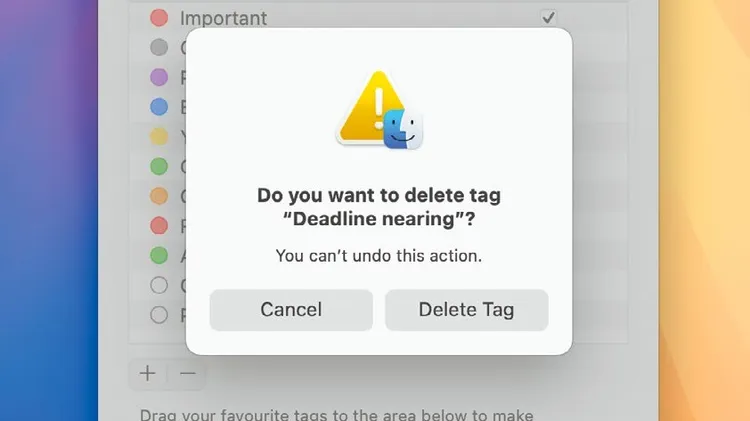The image size is (750, 421).
Task: Click the second red tag dot
Action: [159, 225]
